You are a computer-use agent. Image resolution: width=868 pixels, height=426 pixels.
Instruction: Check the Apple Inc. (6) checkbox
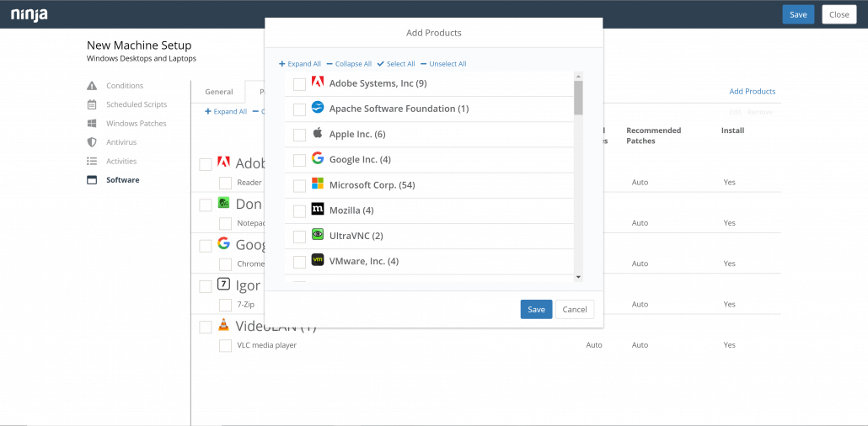(299, 135)
